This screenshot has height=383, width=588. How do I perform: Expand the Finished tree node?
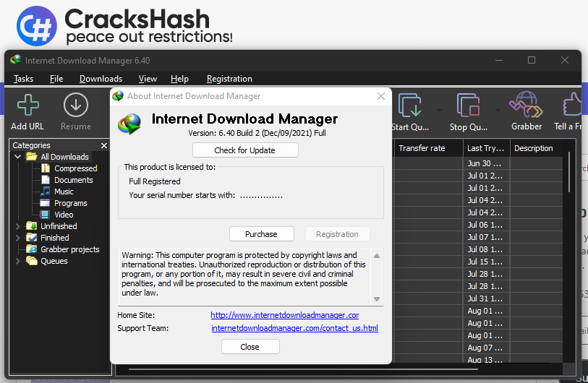pyautogui.click(x=17, y=238)
